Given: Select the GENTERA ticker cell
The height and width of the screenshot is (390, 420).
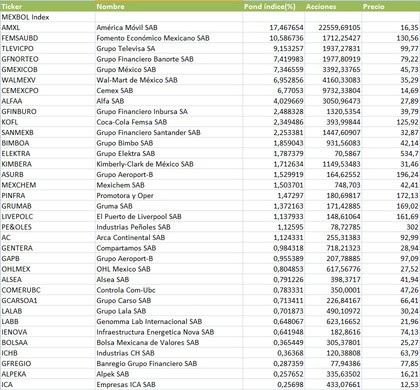Looking at the screenshot, I should [48, 248].
